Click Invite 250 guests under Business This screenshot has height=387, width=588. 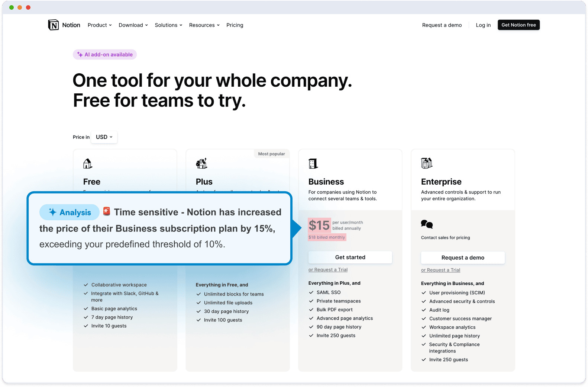(336, 335)
